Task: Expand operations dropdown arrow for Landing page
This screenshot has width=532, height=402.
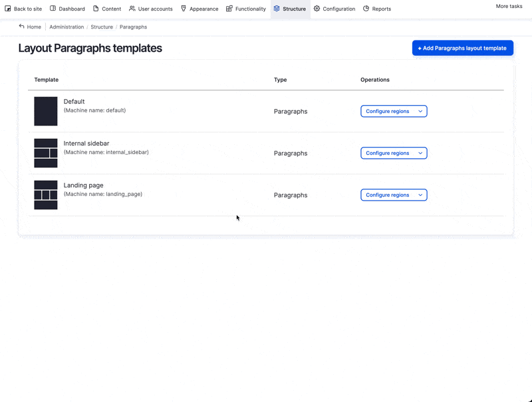Action: (420, 195)
